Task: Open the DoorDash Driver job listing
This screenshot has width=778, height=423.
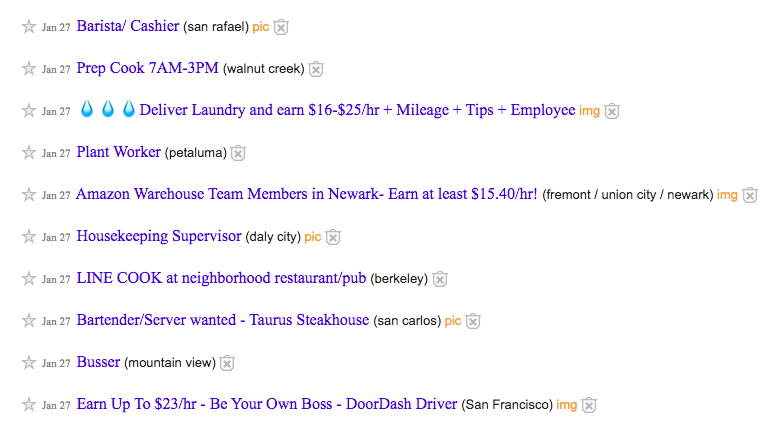Action: tap(266, 404)
